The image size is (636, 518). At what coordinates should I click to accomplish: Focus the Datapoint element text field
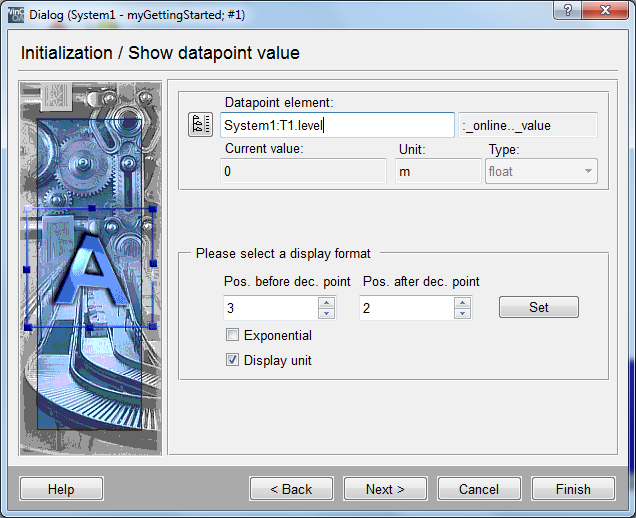pyautogui.click(x=337, y=125)
